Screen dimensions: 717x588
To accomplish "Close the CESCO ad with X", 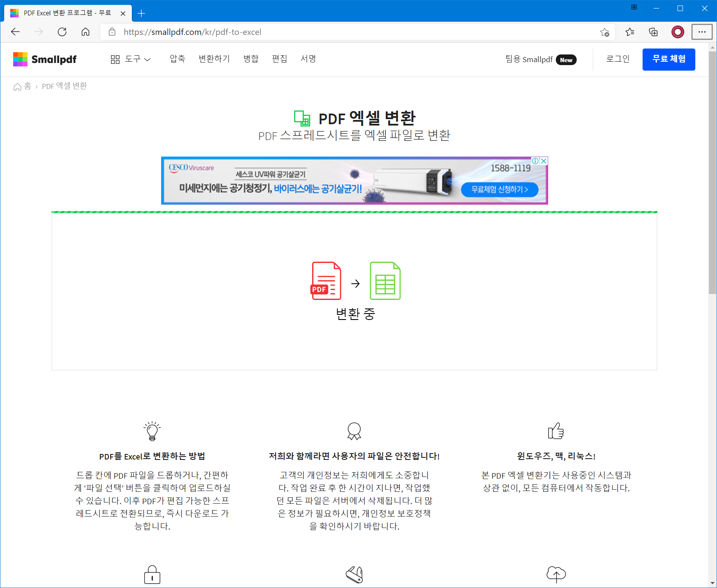I will click(543, 161).
